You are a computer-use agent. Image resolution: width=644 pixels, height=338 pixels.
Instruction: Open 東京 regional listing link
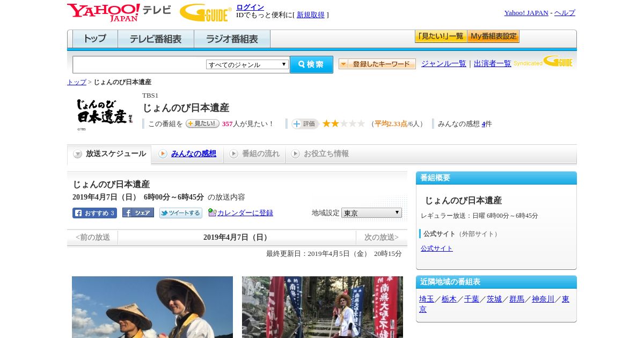point(566,299)
